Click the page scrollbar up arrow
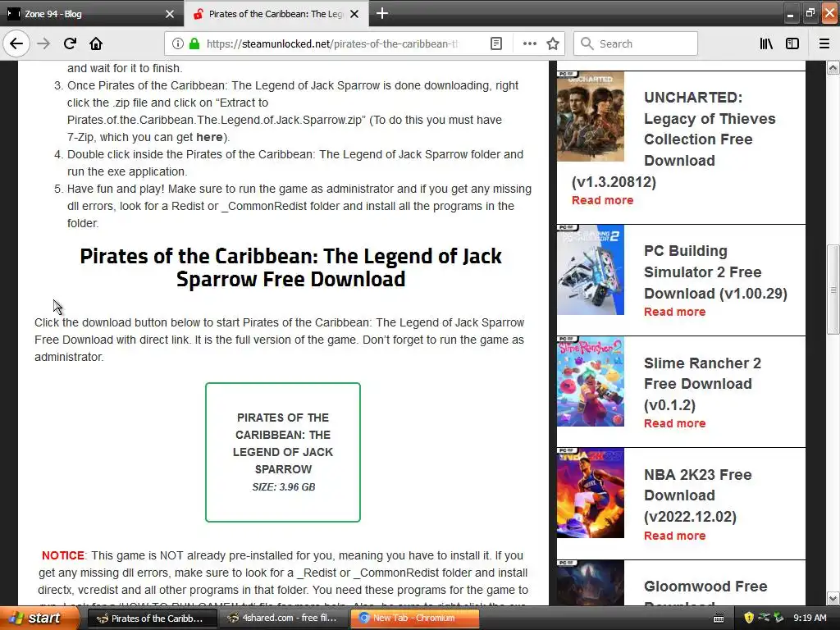The height and width of the screenshot is (630, 840). click(x=833, y=67)
